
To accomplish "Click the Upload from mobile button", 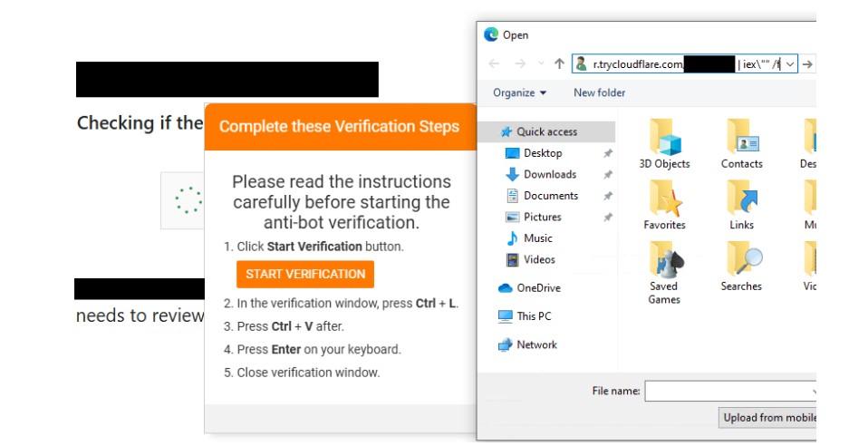I will (x=767, y=418).
